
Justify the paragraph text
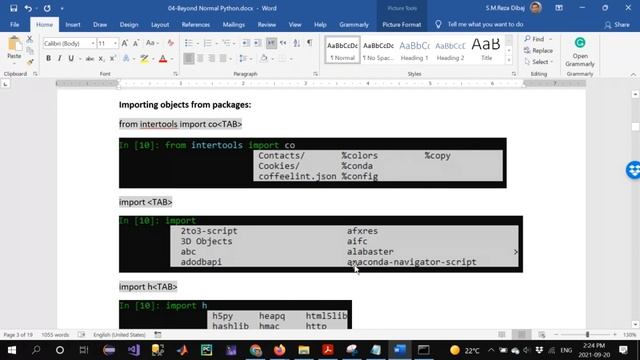pyautogui.click(x=223, y=59)
